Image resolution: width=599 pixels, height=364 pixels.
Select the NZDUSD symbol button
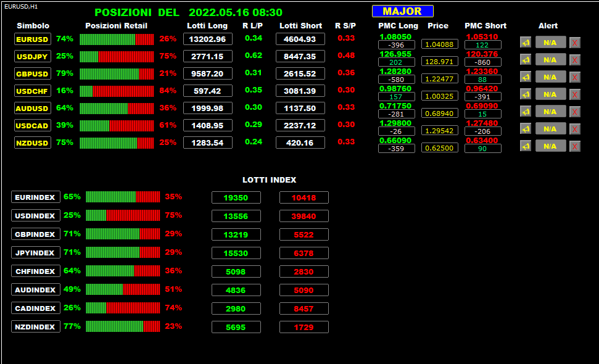[33, 143]
